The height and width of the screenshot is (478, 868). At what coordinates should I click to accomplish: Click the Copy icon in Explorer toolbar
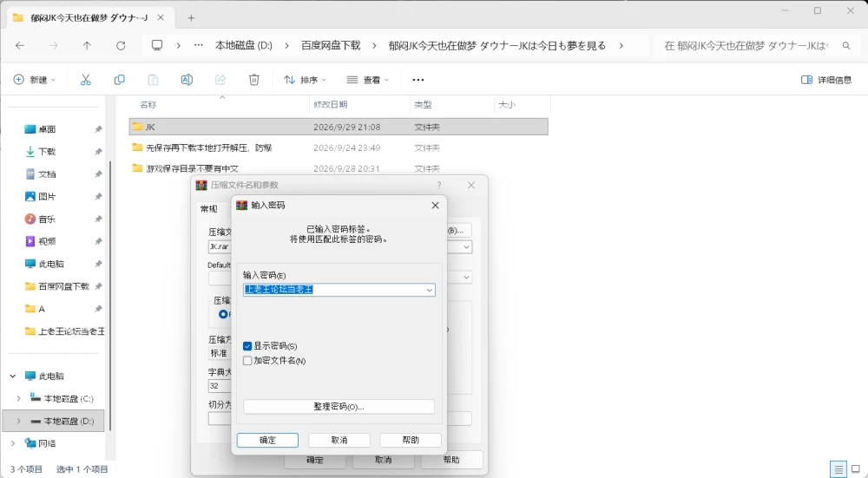coord(119,80)
